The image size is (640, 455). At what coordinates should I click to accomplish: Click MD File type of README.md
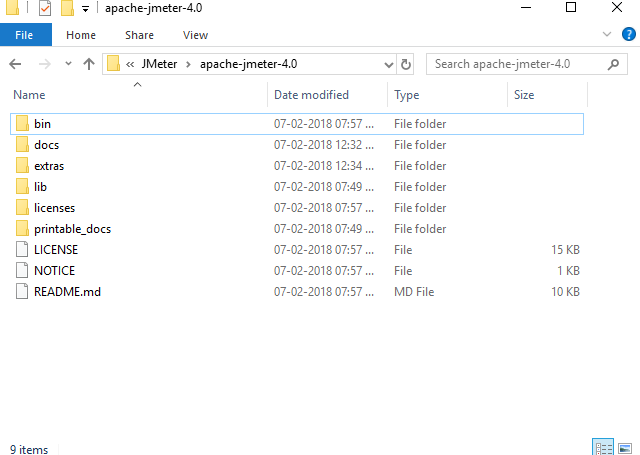point(414,292)
